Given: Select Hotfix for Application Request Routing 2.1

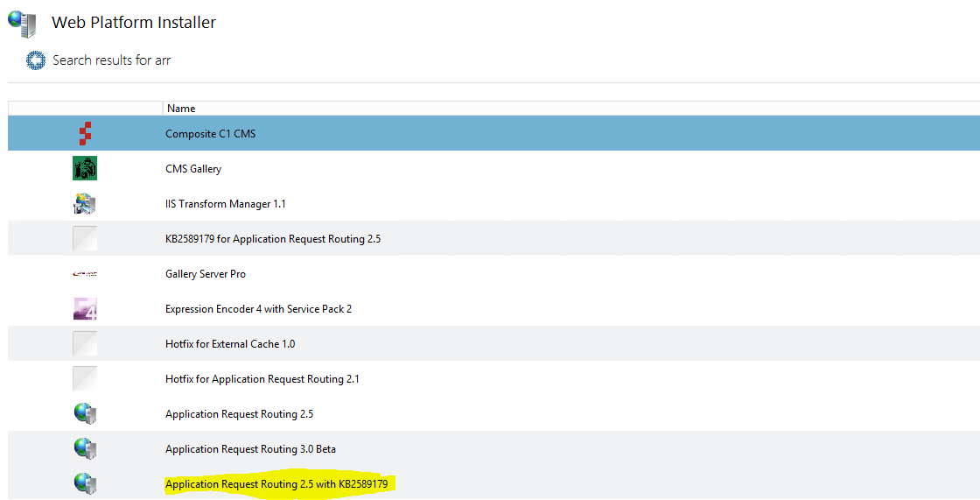Looking at the screenshot, I should point(262,379).
